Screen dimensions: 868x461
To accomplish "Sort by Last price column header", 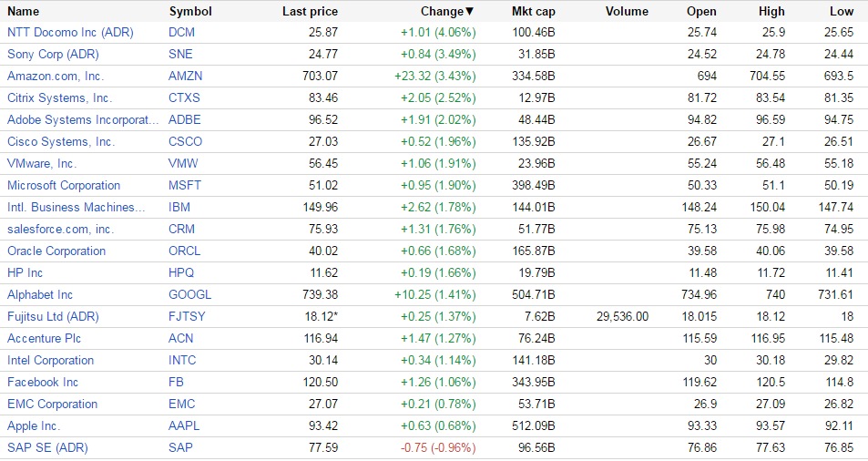I will [x=310, y=12].
